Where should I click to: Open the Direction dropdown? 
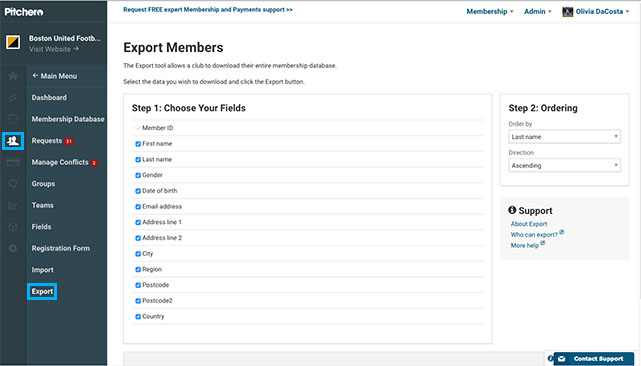(564, 165)
